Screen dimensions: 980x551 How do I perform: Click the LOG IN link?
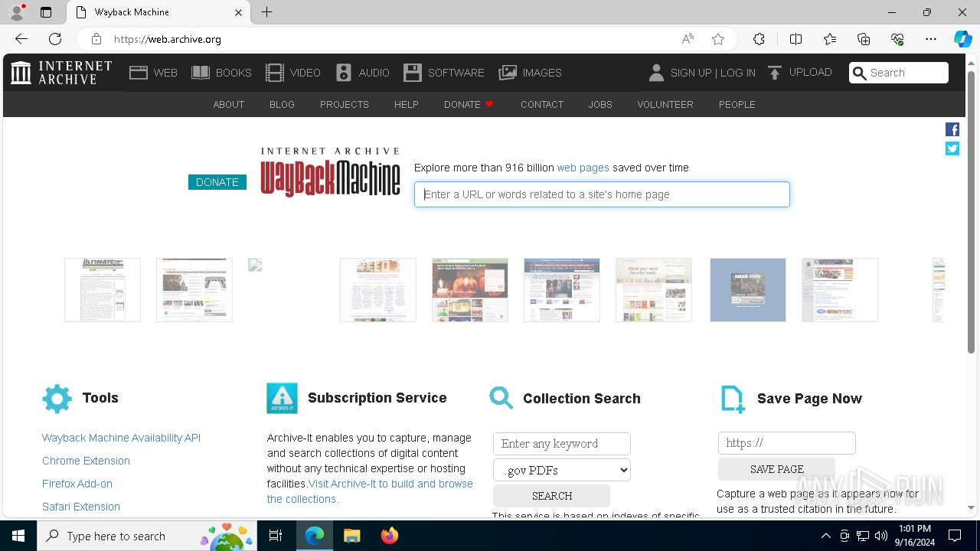point(738,73)
